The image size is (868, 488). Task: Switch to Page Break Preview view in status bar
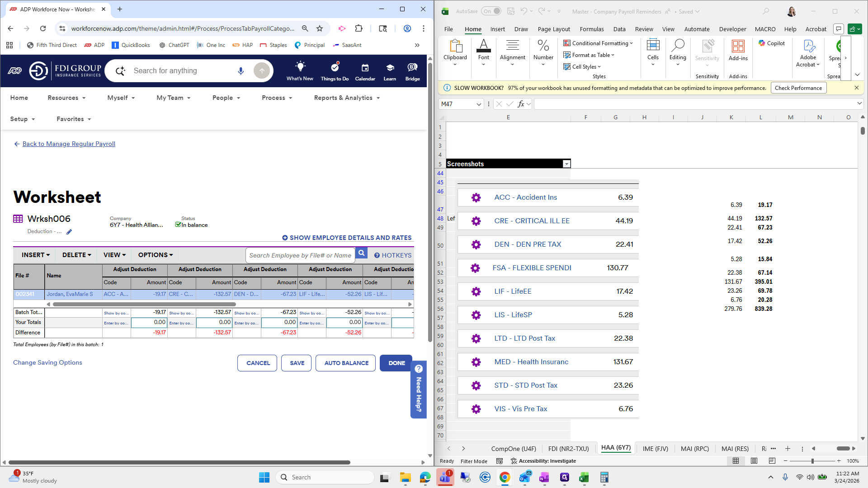[772, 461]
